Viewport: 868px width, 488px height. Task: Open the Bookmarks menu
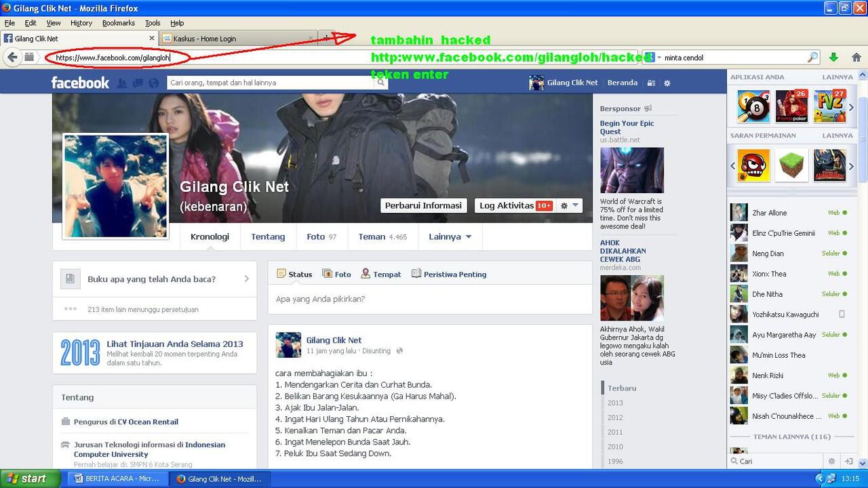tap(119, 23)
